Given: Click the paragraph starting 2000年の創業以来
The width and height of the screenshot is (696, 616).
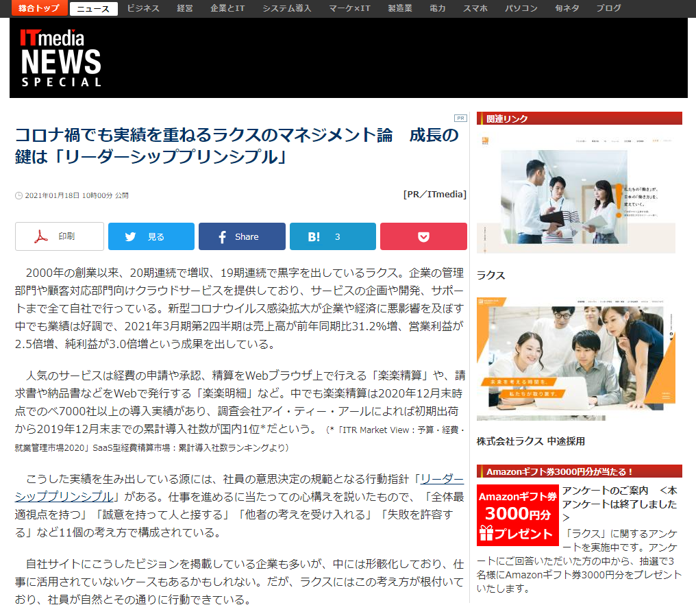Looking at the screenshot, I should pos(239,308).
